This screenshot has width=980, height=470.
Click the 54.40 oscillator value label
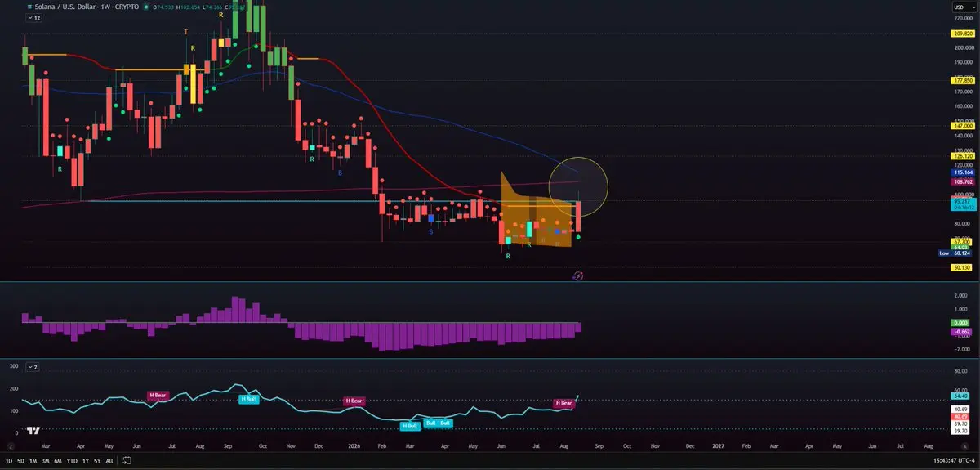(962, 396)
